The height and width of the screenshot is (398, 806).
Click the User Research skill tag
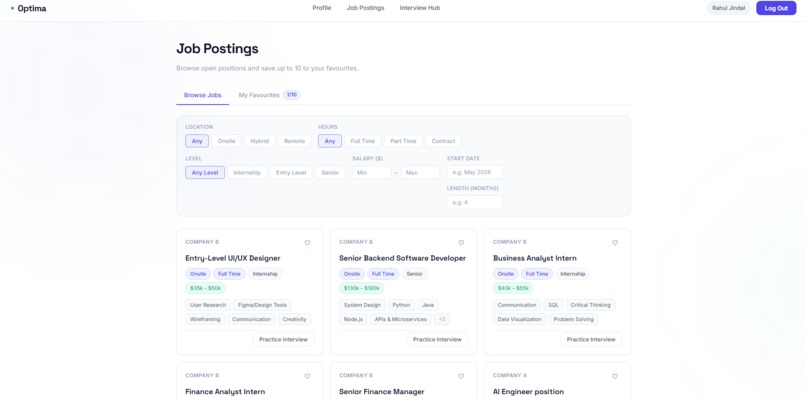point(208,305)
